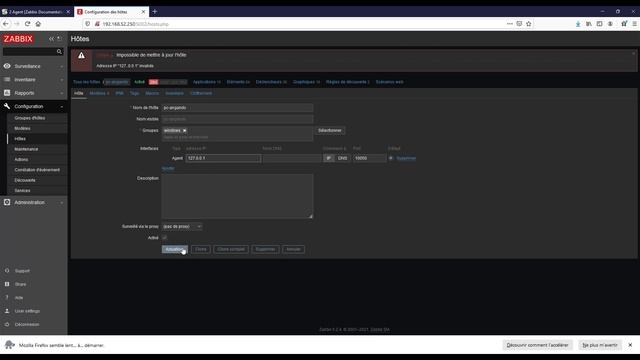This screenshot has width=640, height=360.
Task: Click Découvrir comment l'accélérer button
Action: [x=538, y=345]
